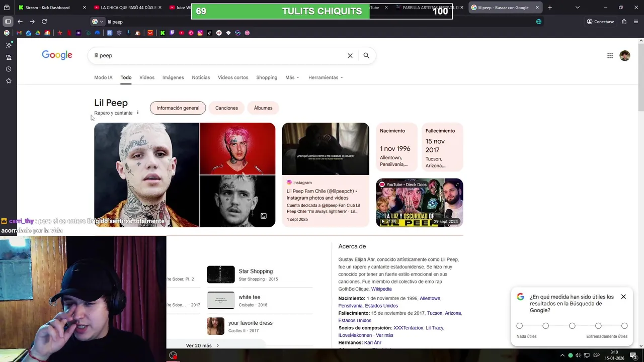644x362 pixels.
Task: Clear the search query with the X icon
Action: click(x=350, y=56)
